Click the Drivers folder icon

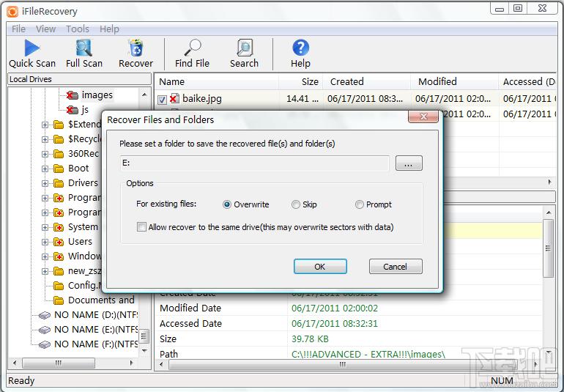59,183
